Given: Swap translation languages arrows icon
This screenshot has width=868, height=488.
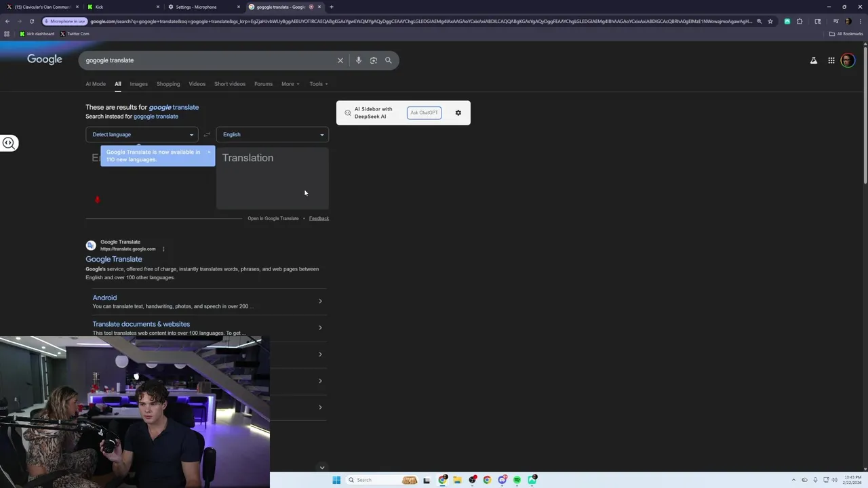Looking at the screenshot, I should point(207,134).
